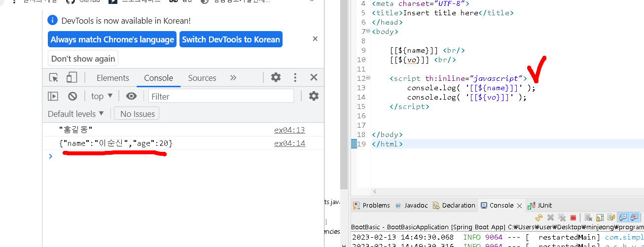Show the console sidebar
Image resolution: width=644 pixels, height=247 pixels.
tap(53, 96)
